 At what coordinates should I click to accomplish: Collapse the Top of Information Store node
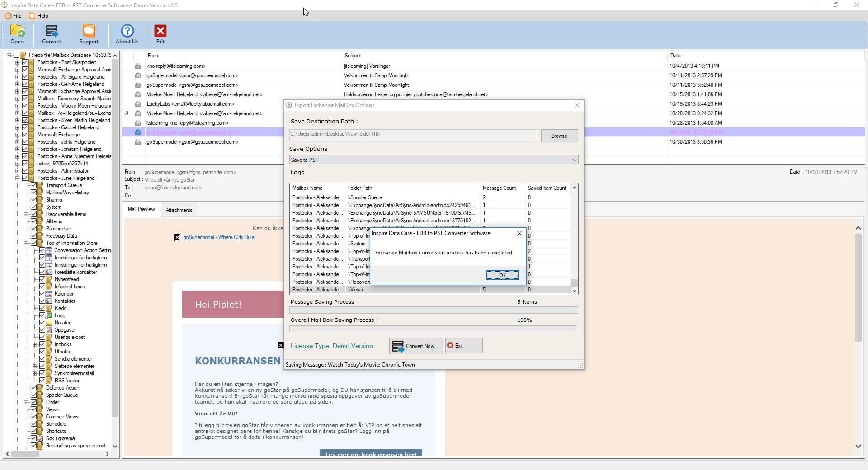(26, 243)
